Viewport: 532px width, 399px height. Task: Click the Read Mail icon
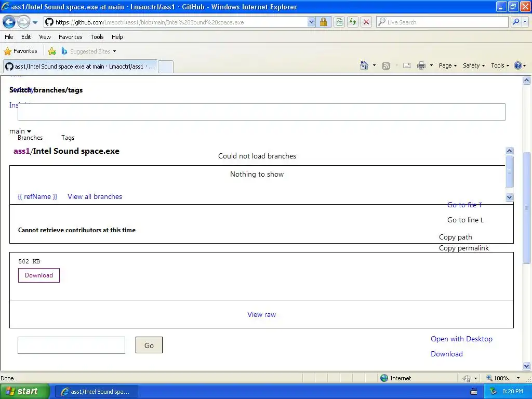407,65
